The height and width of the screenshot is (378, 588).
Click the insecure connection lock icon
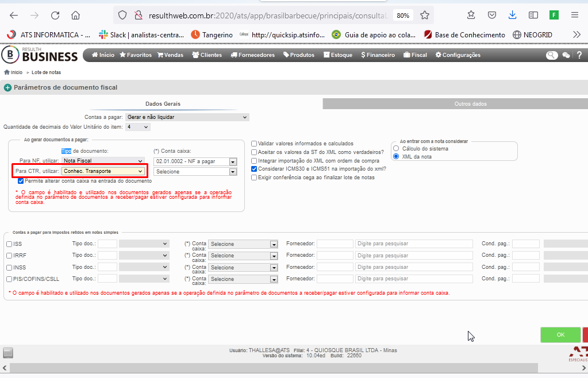(x=139, y=16)
